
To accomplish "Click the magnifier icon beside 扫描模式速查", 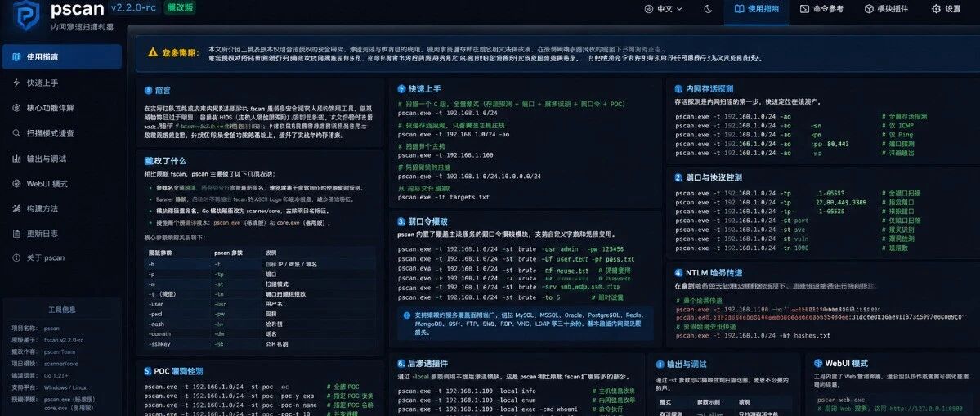I will [16, 133].
